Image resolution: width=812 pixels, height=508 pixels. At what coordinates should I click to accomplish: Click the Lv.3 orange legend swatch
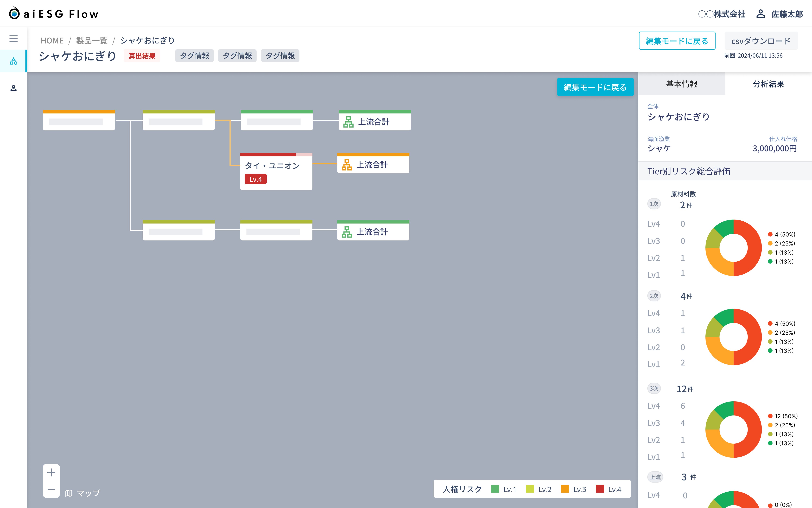point(565,489)
